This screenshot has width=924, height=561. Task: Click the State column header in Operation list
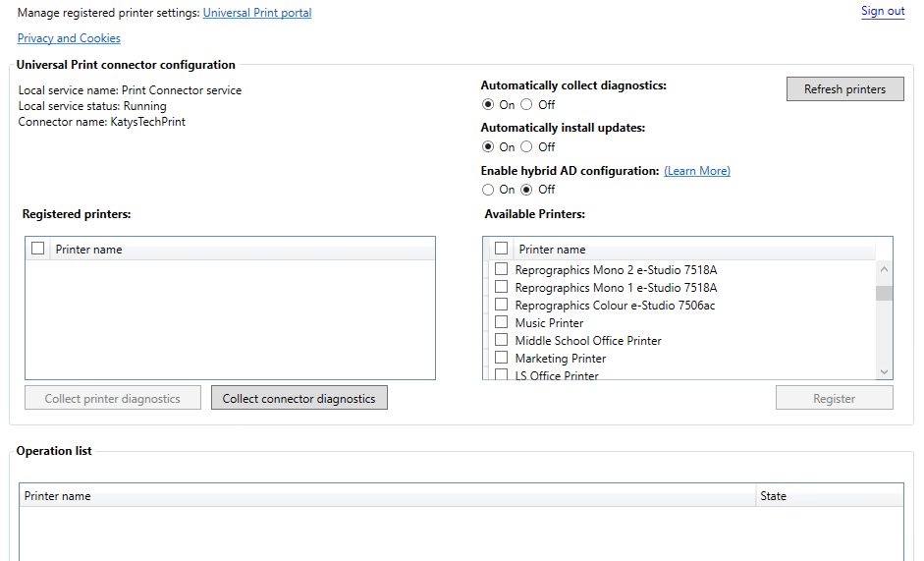pyautogui.click(x=774, y=496)
